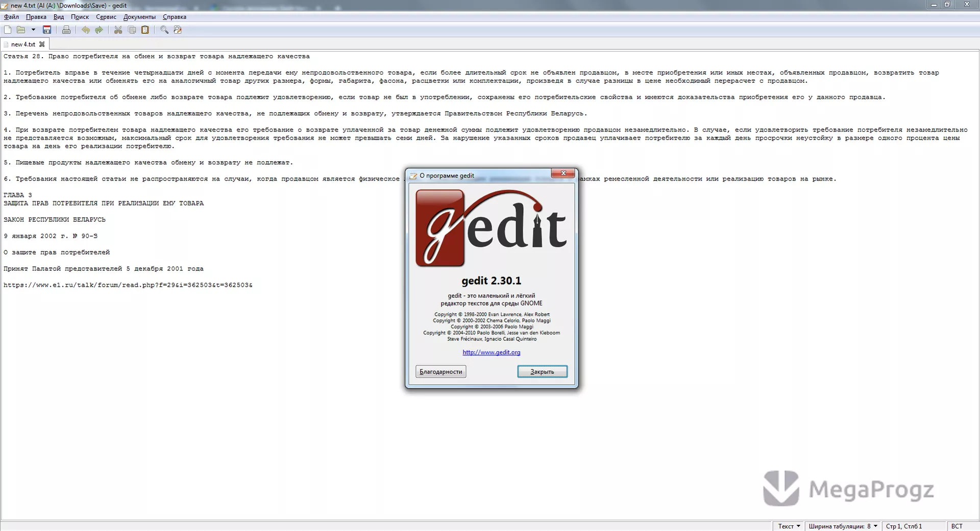Viewport: 980px width, 531px height.
Task: Open Find and Replace toolbar icon
Action: 178,30
